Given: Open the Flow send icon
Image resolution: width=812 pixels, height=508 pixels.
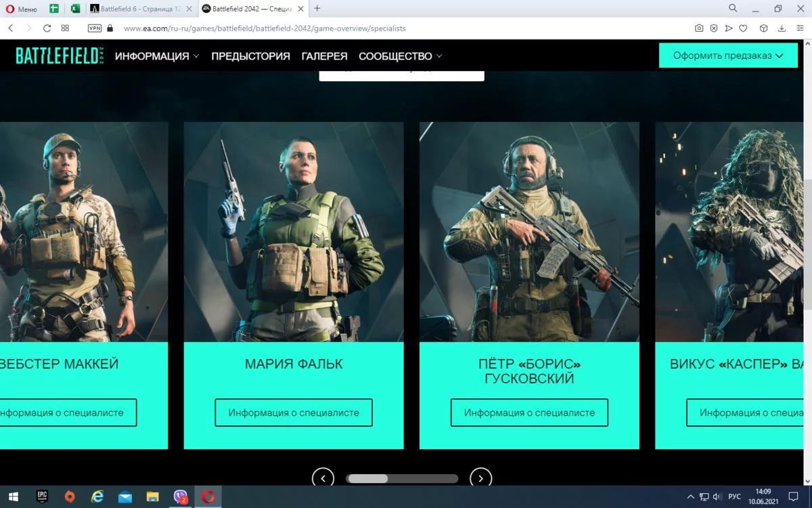Looking at the screenshot, I should point(729,28).
